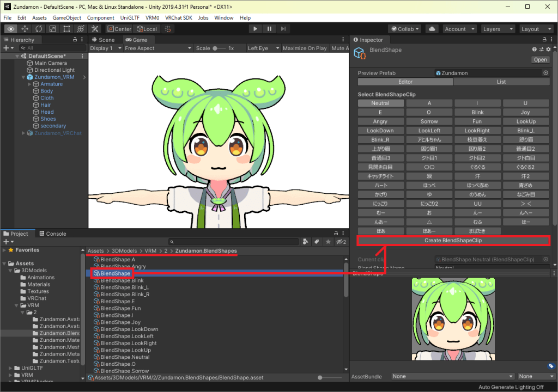Toggle Maximize On Play

(x=305, y=48)
